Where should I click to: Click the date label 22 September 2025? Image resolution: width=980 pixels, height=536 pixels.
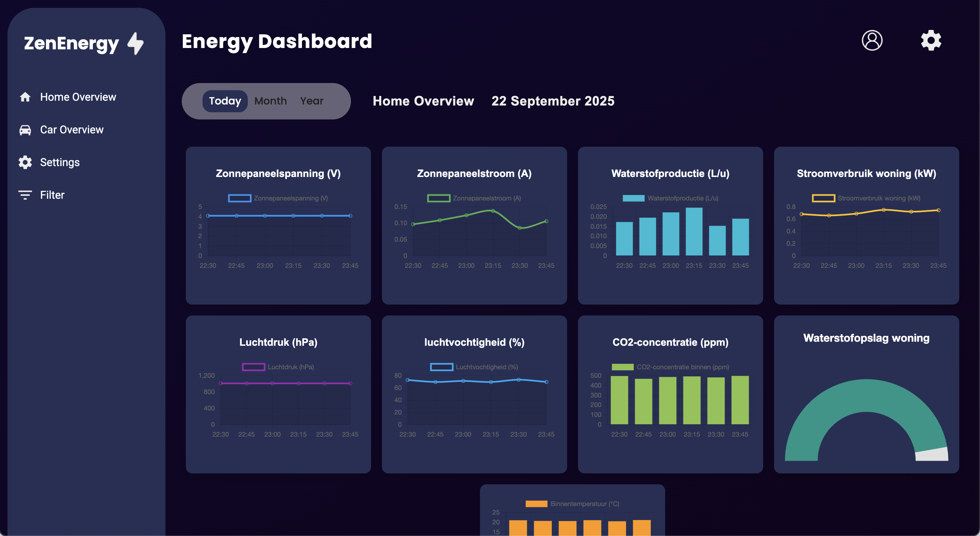tap(552, 101)
